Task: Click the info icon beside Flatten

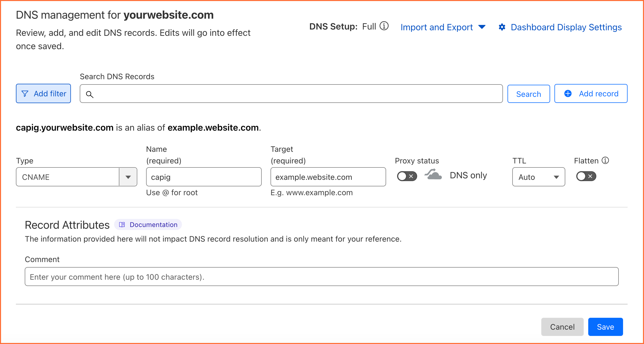Action: click(606, 160)
